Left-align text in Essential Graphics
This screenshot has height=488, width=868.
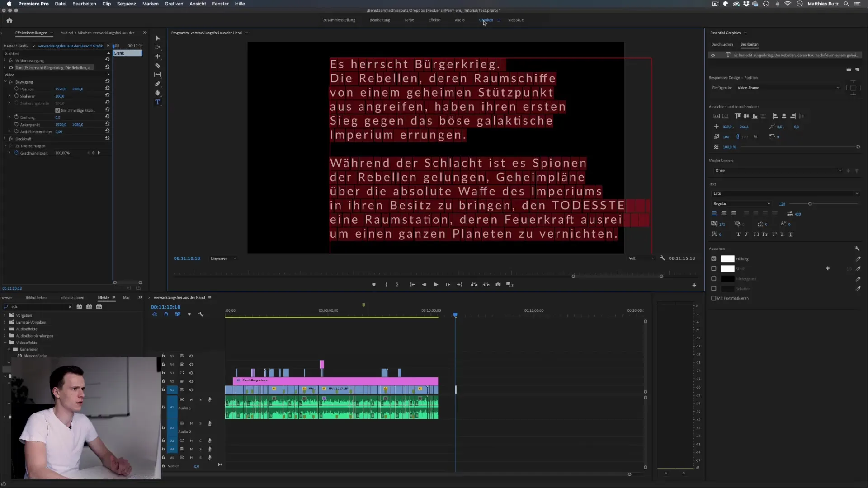(714, 214)
